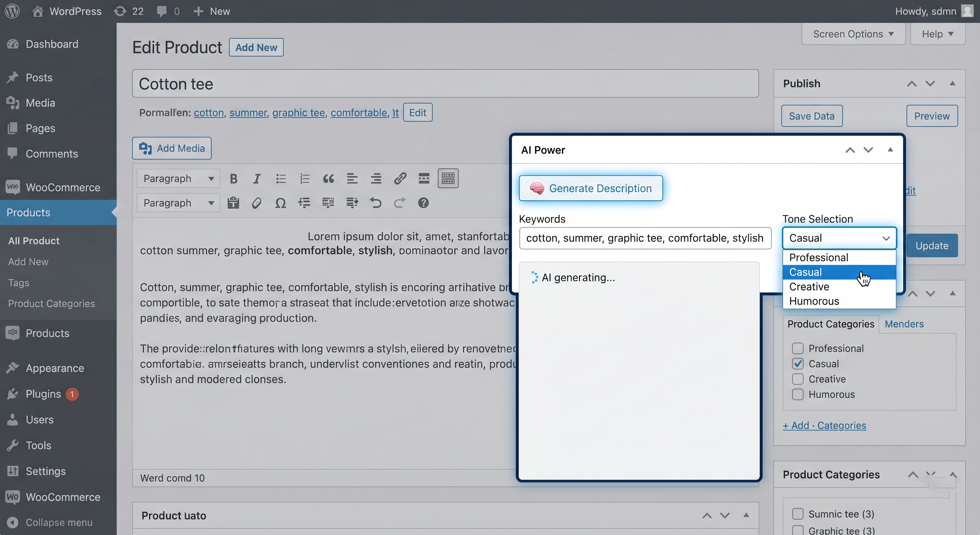
Task: Click the Cotton tee title field
Action: (445, 83)
